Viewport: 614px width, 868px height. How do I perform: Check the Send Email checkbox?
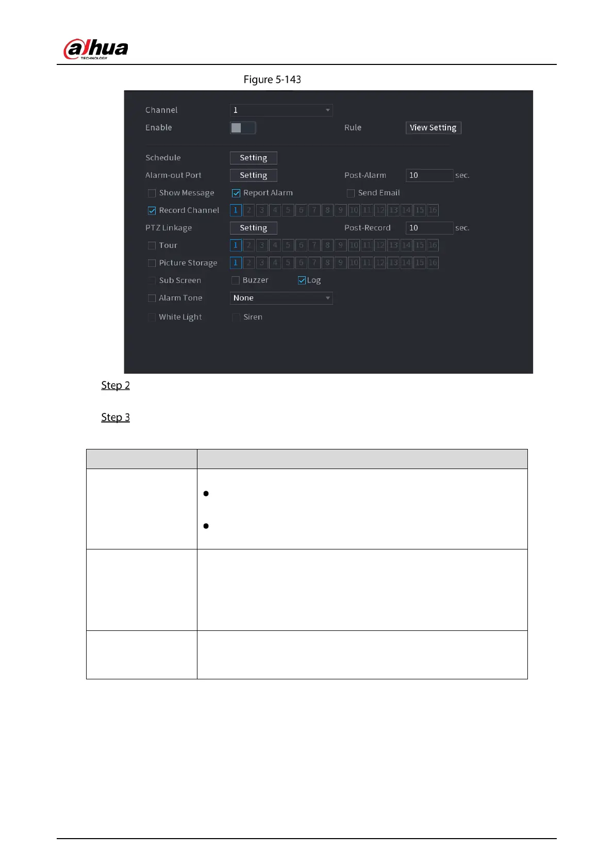pos(351,193)
